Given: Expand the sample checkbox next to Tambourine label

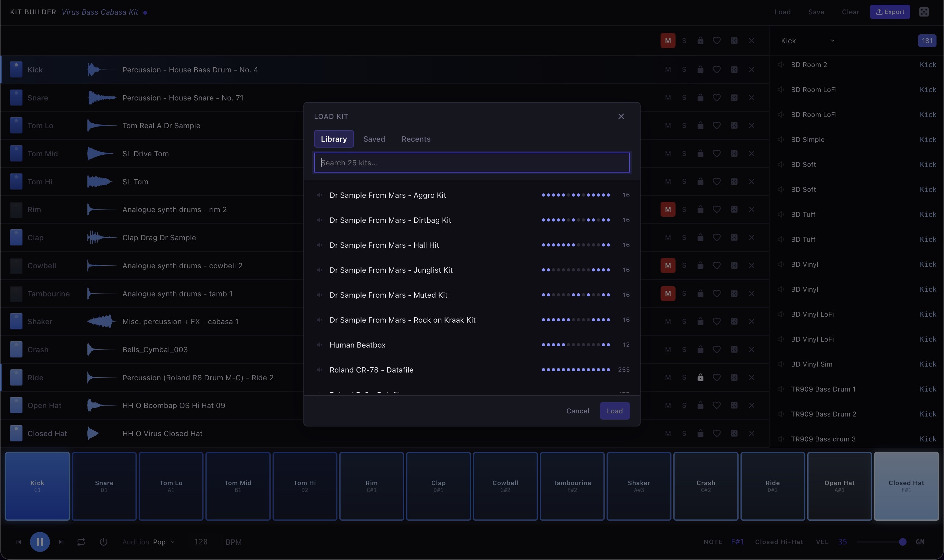Looking at the screenshot, I should [x=16, y=293].
